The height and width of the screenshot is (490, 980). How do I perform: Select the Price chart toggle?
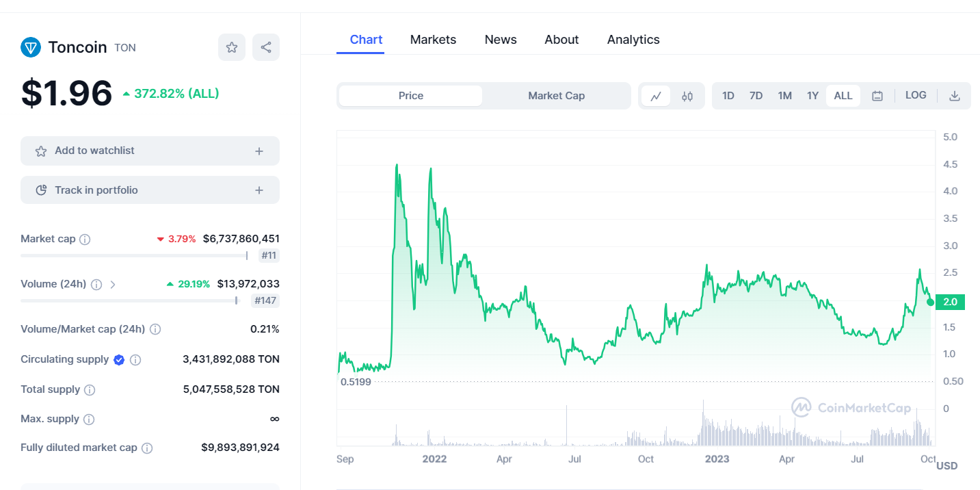point(411,96)
